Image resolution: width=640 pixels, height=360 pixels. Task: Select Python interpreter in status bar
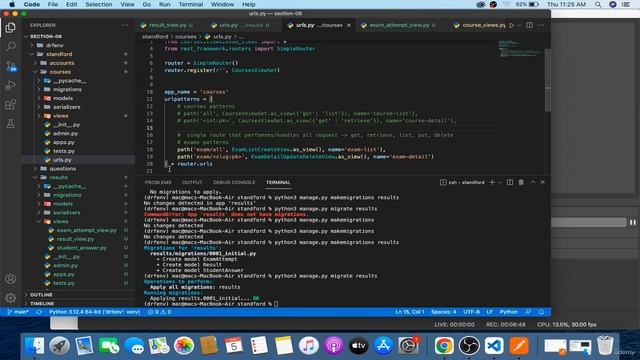(x=94, y=312)
